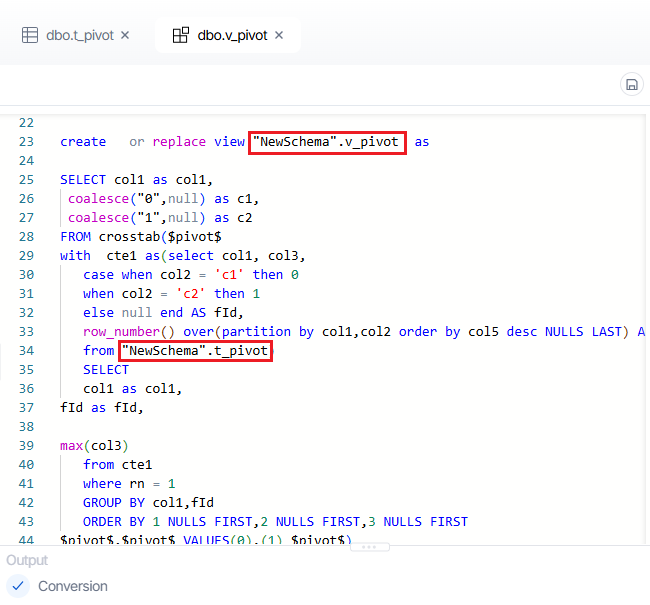This screenshot has width=650, height=605.
Task: Place cursor on "NewSchema".v_pivot in line 23
Action: (x=327, y=142)
